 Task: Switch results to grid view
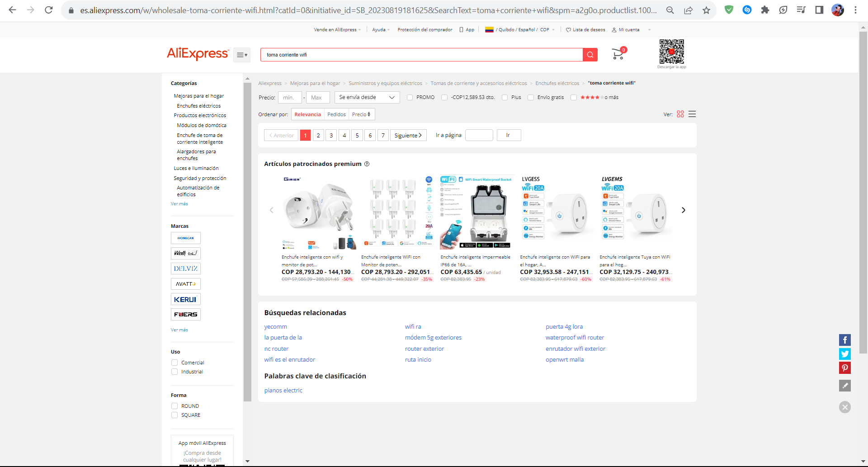pyautogui.click(x=680, y=114)
